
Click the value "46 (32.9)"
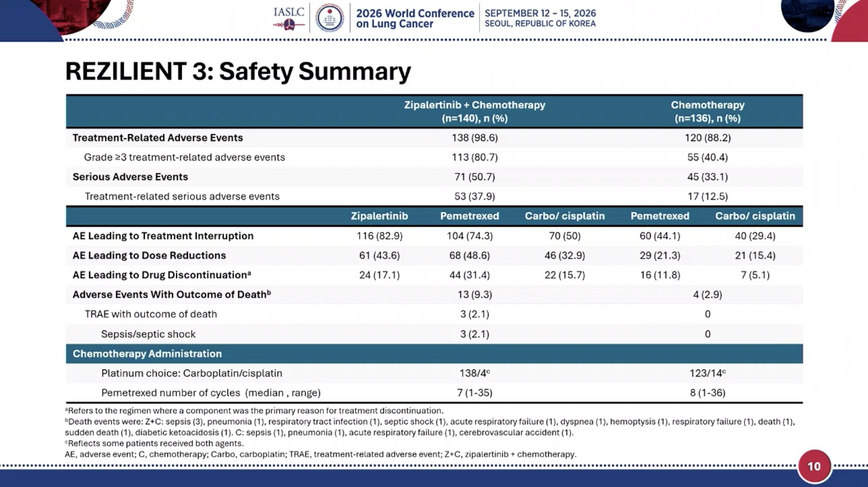(565, 255)
